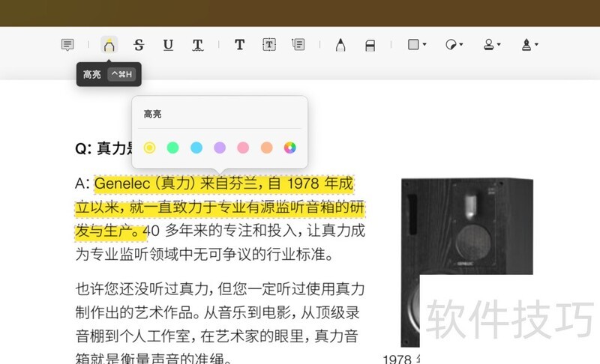Select the purple highlight color swatch
This screenshot has width=600, height=364.
pyautogui.click(x=220, y=148)
